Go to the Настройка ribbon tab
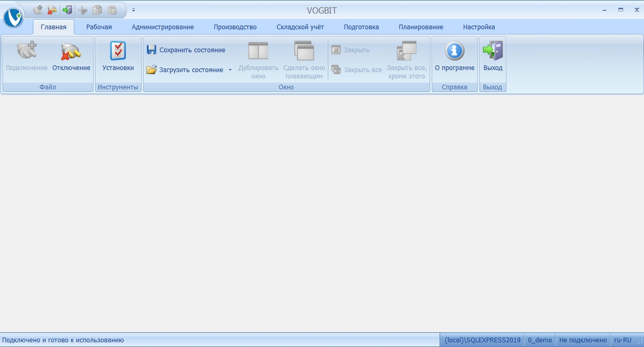 coord(479,27)
